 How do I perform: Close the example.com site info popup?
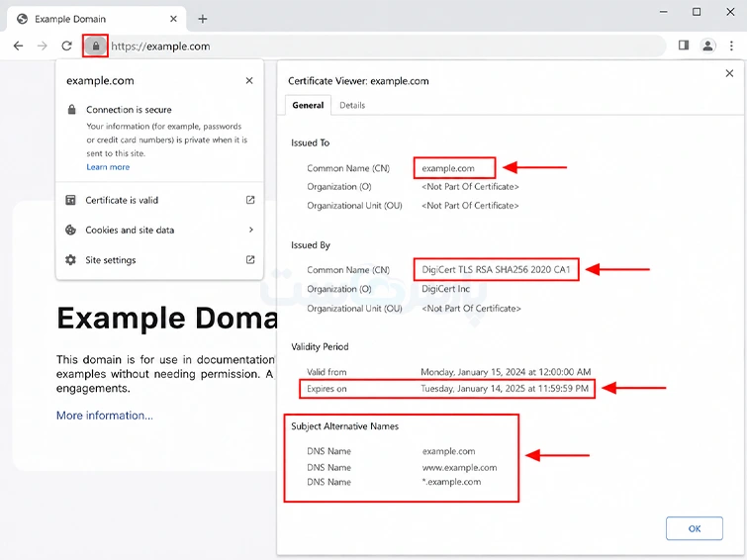pyautogui.click(x=249, y=80)
